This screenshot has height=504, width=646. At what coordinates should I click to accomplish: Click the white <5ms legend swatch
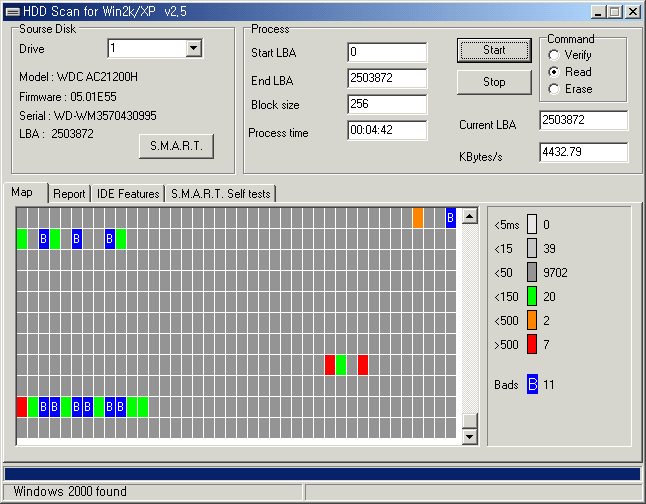coord(532,224)
